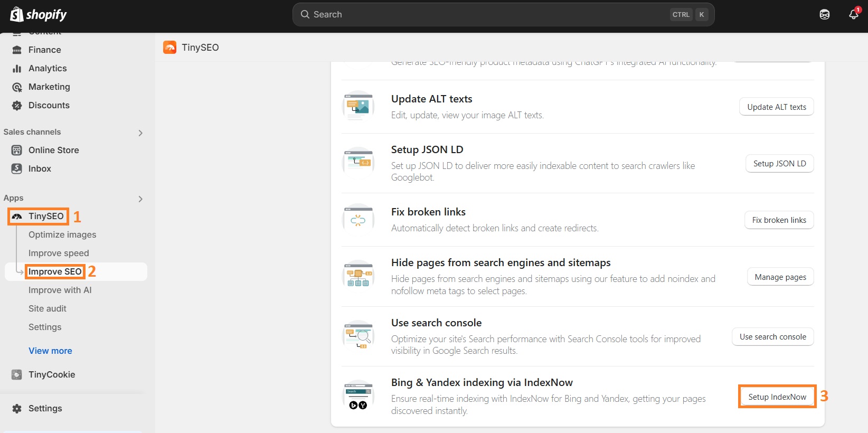Click the CTRL key hint in search

tap(681, 14)
